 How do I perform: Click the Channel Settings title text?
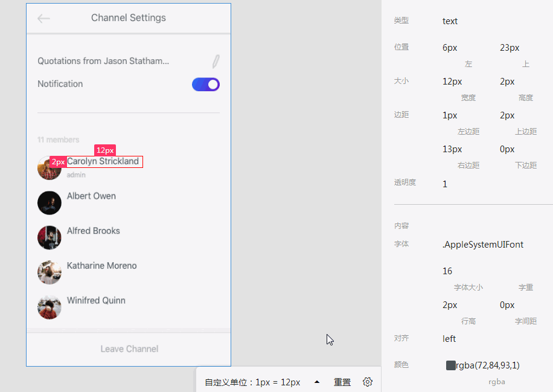129,18
